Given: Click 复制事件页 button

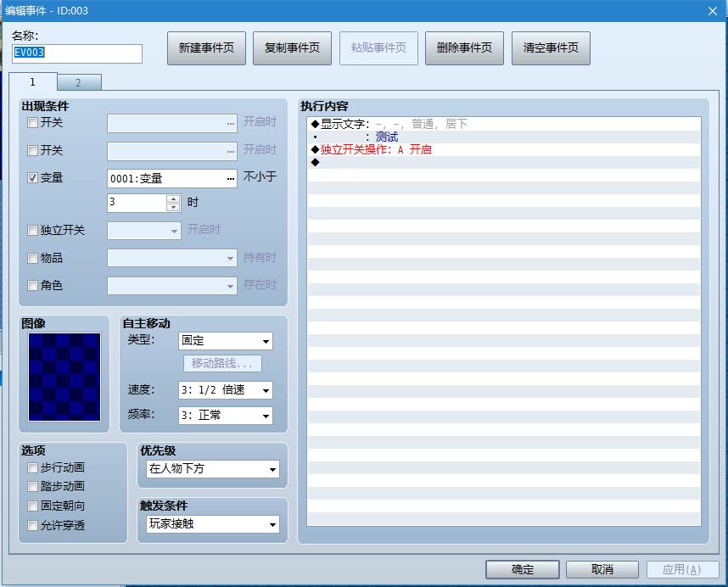Looking at the screenshot, I should point(292,48).
